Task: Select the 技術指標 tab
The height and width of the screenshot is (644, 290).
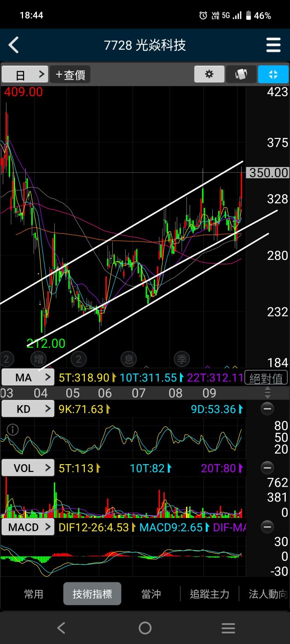Action: pos(92,594)
